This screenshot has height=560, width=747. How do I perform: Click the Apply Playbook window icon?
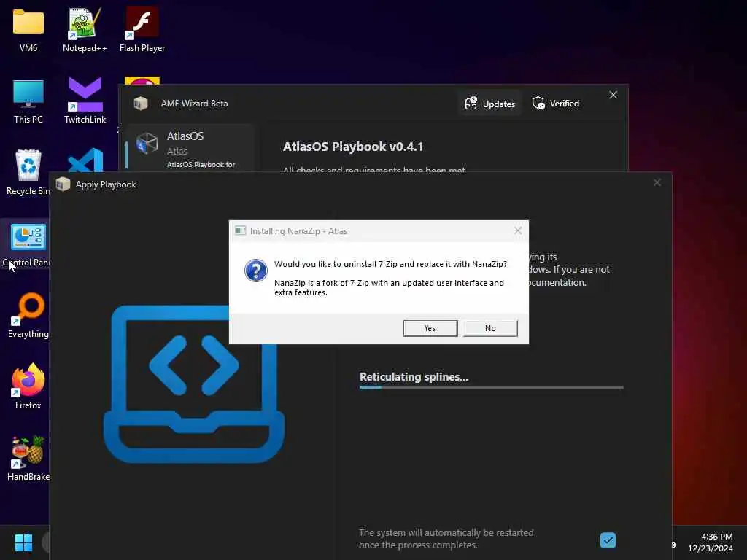point(63,184)
